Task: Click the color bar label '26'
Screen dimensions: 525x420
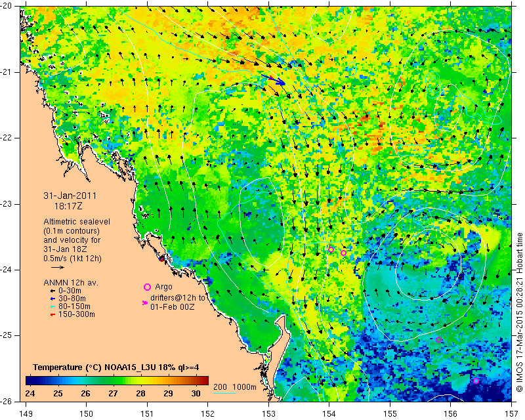Action: coord(85,393)
